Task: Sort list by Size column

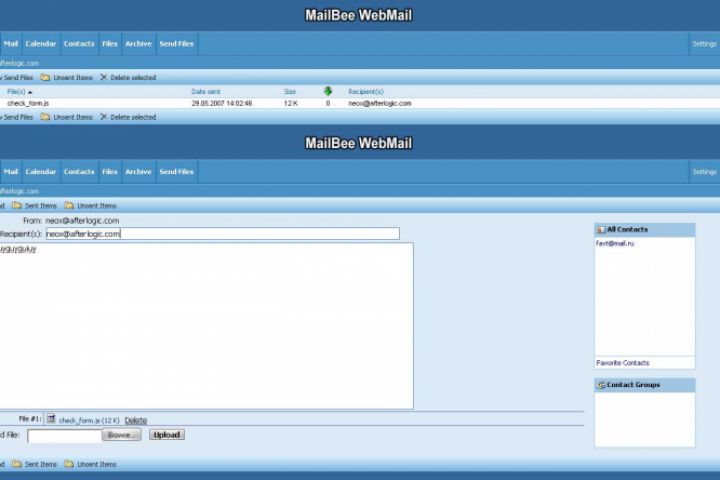Action: (x=290, y=92)
